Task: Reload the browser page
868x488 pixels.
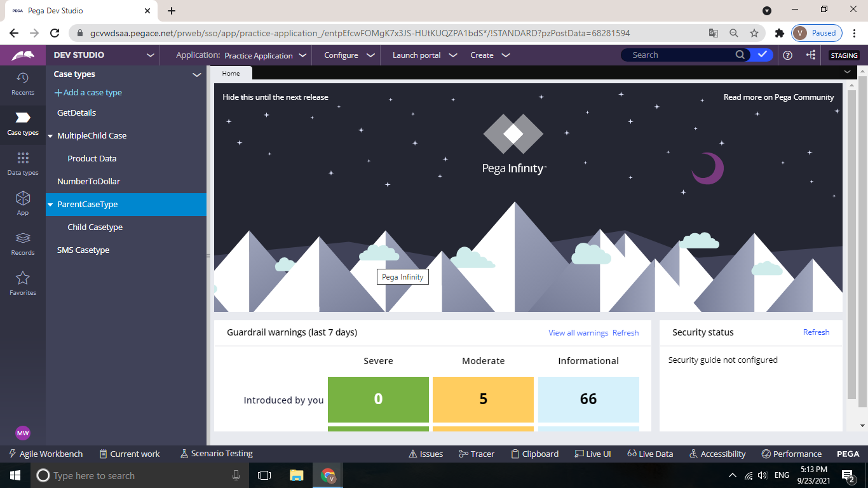Action: [55, 33]
